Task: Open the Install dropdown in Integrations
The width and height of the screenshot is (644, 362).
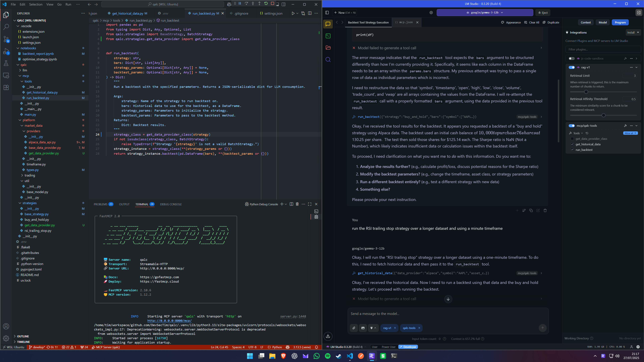Action: tap(633, 33)
